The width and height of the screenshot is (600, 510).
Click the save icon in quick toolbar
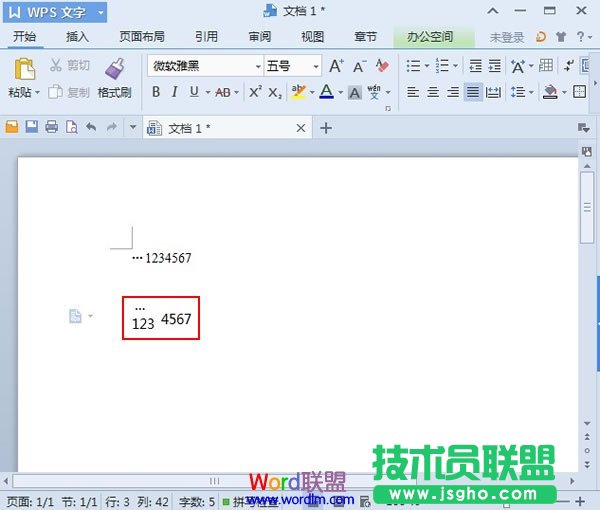point(31,128)
